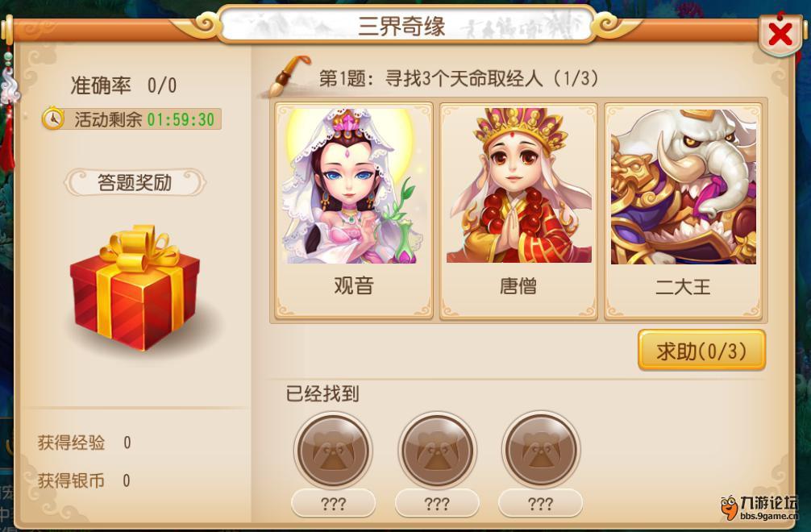Select the 观音 character card
811x532 pixels.
pyautogui.click(x=354, y=210)
